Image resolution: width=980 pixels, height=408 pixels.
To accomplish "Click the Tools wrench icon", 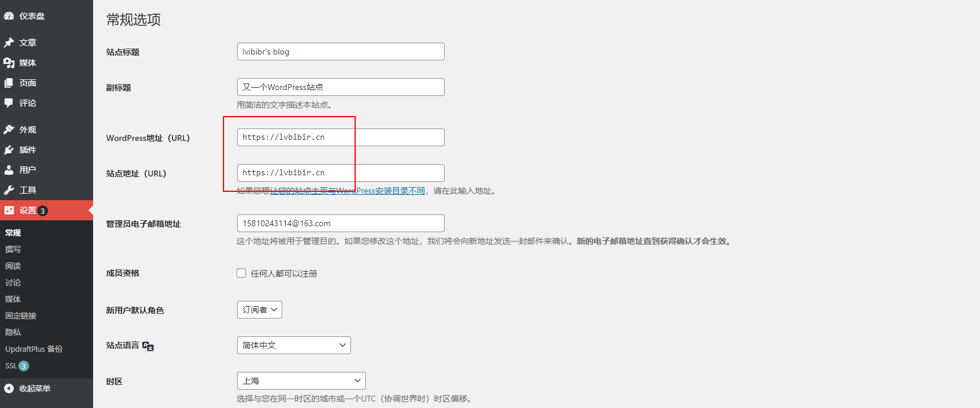I will point(9,190).
